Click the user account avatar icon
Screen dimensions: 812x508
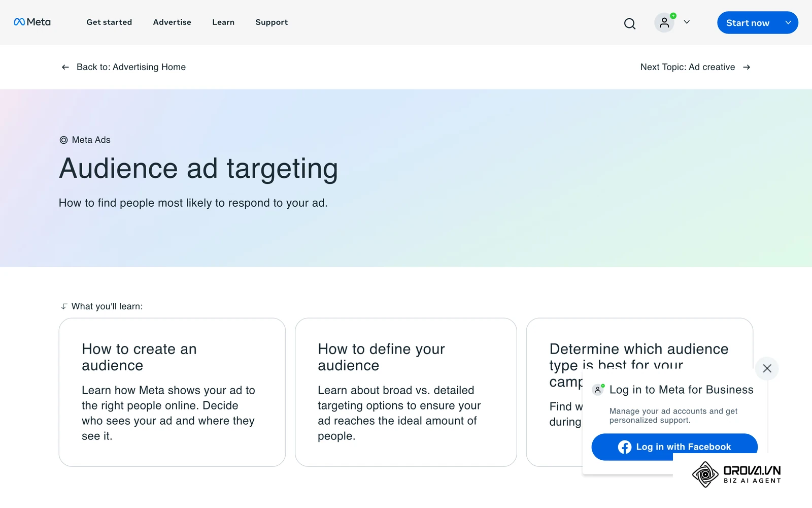tap(664, 22)
